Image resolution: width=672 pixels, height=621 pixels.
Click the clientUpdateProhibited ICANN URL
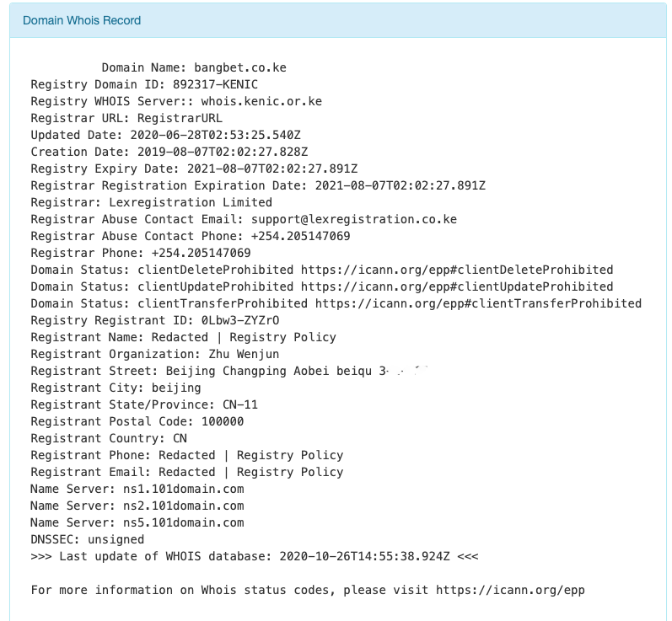pyautogui.click(x=457, y=286)
